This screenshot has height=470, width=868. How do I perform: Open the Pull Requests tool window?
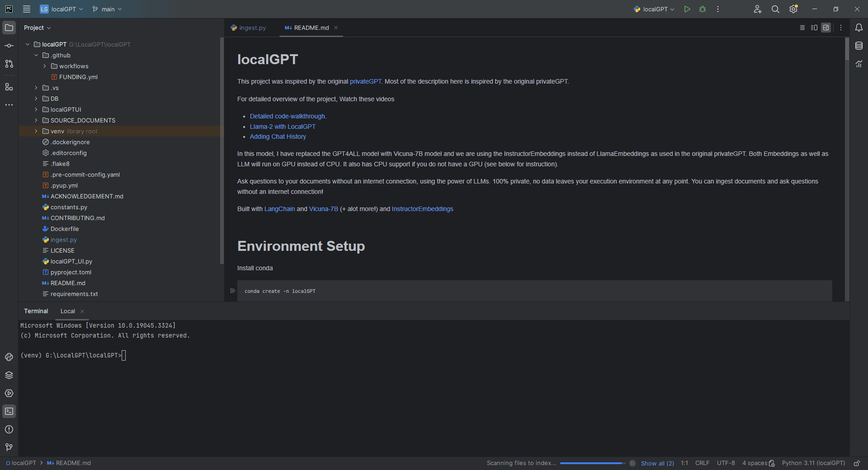click(x=9, y=64)
